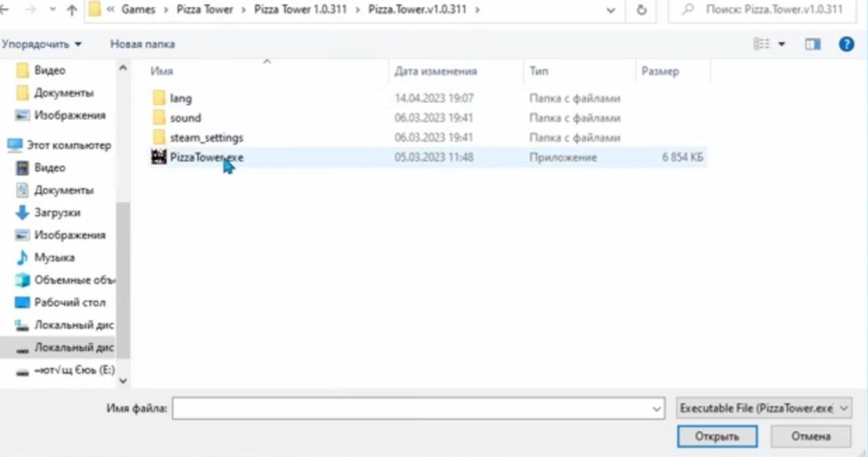Click the search magnifier icon
868x457 pixels.
tap(688, 10)
